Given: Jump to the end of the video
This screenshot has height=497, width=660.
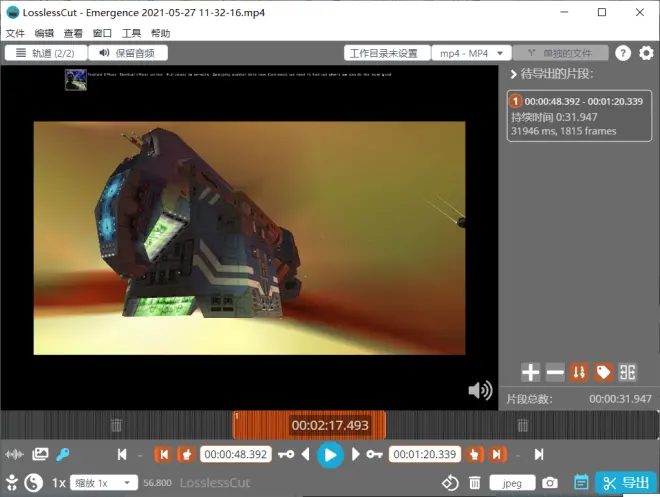Looking at the screenshot, I should click(x=539, y=454).
